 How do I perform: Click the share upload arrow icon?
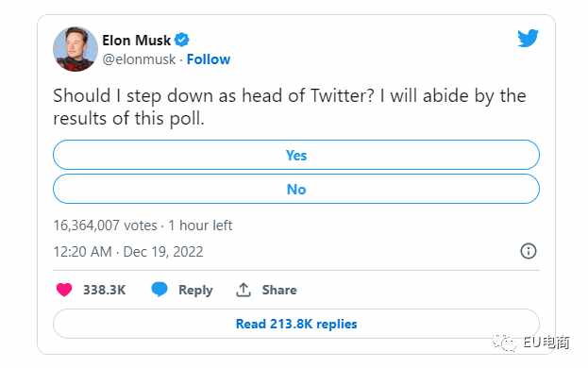point(243,290)
